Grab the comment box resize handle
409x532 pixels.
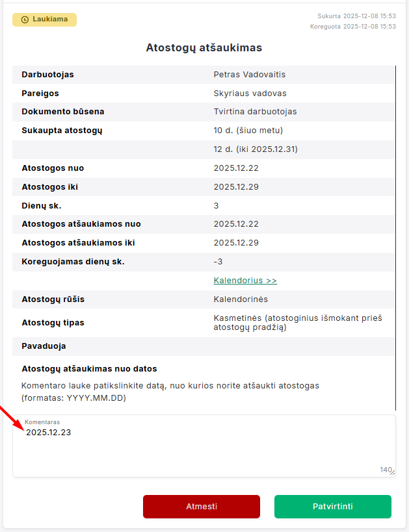pyautogui.click(x=391, y=473)
